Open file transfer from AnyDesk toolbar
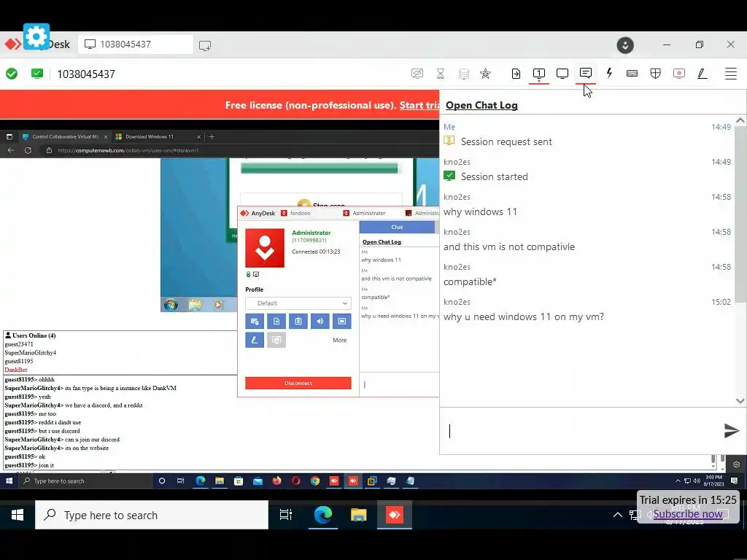This screenshot has height=560, width=747. [516, 74]
